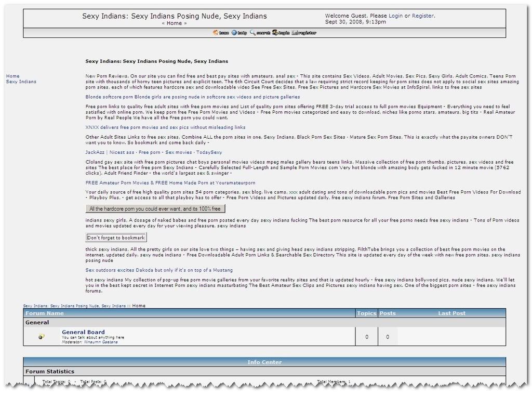This screenshot has height=395, width=532.
Task: Click the « Home » link under the page title
Action: 174,23
